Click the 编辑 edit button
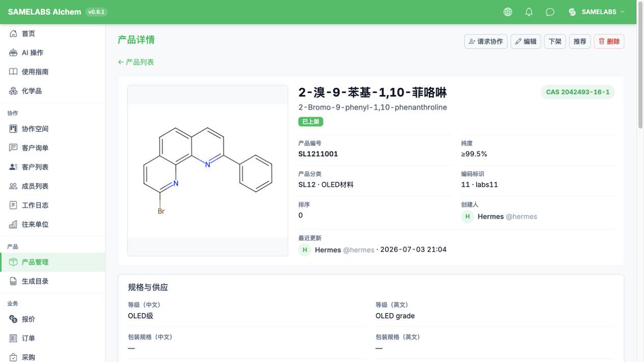The width and height of the screenshot is (644, 362). tap(526, 41)
